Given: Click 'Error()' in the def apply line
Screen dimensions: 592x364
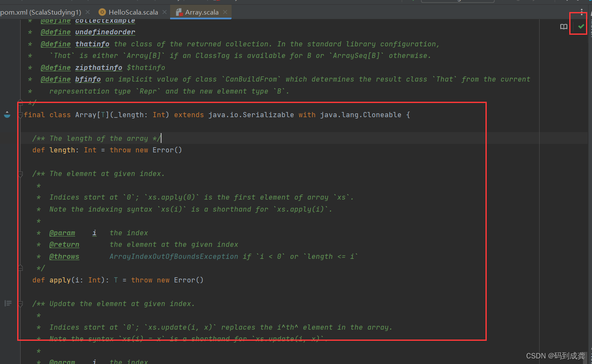Looking at the screenshot, I should (x=189, y=280).
